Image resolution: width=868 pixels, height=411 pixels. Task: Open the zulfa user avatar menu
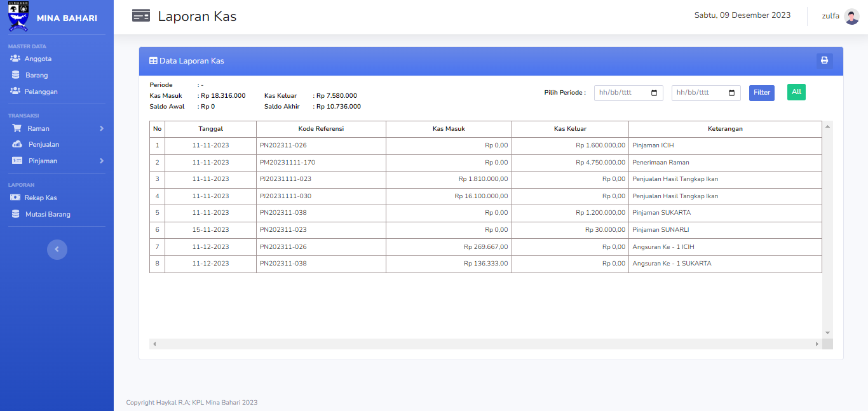click(851, 17)
